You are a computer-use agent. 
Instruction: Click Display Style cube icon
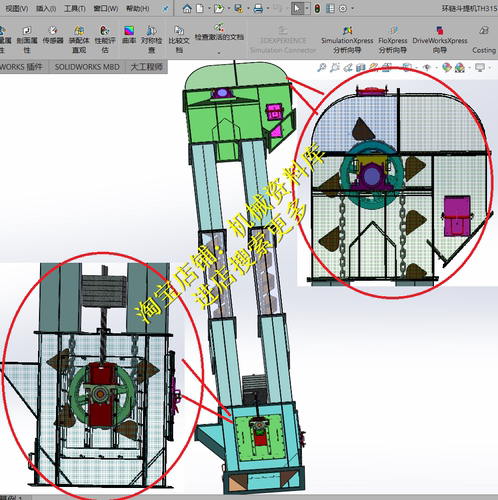click(407, 68)
